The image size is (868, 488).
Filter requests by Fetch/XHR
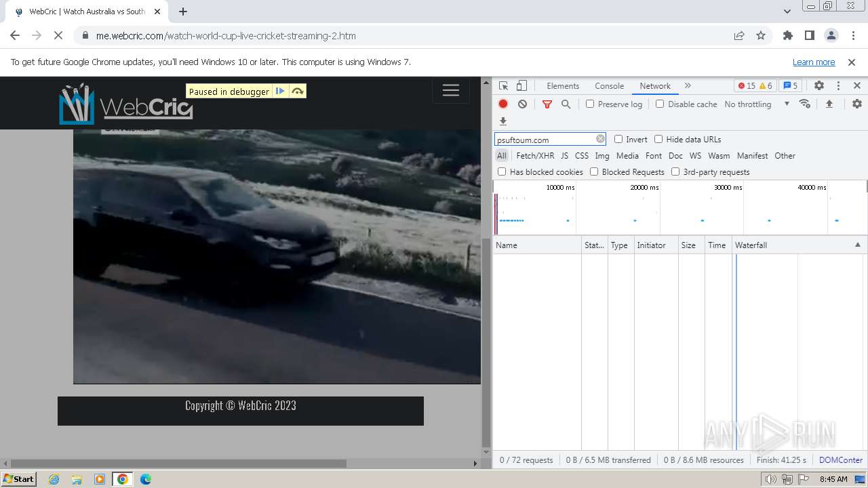click(x=535, y=155)
